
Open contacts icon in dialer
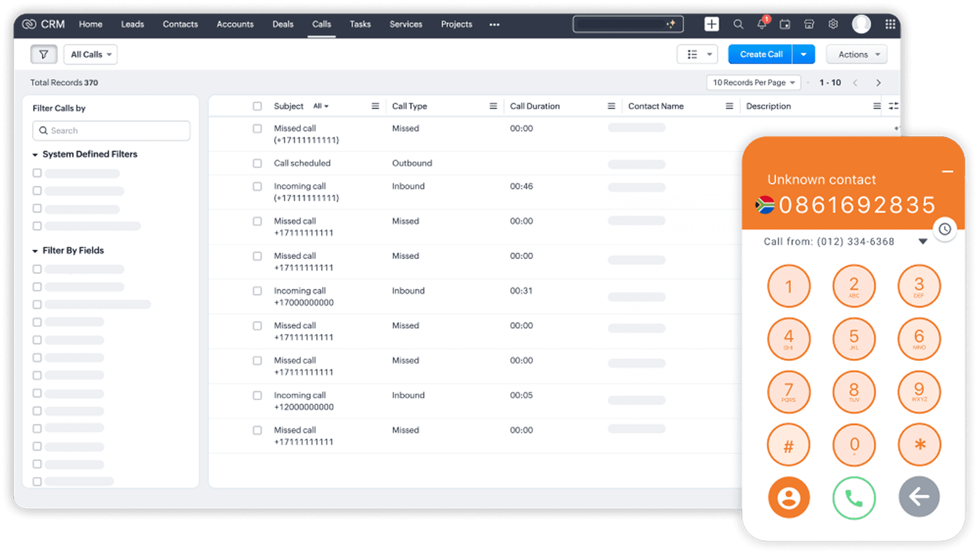coord(789,497)
